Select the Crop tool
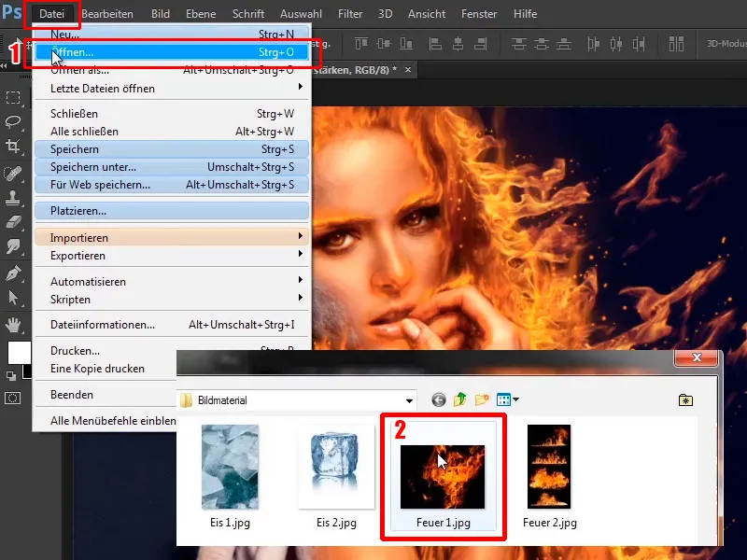The image size is (747, 560). pos(13,147)
